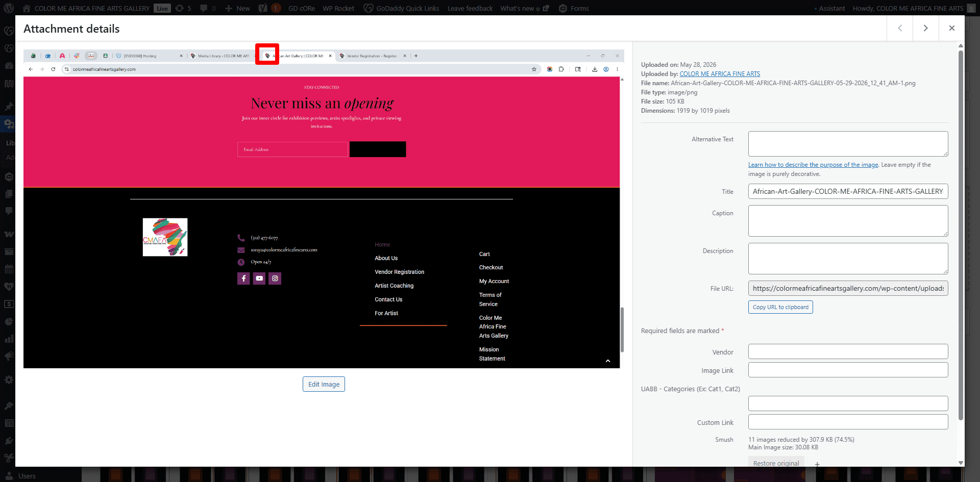This screenshot has height=482, width=980.
Task: Expand Howdy user account menu
Action: pyautogui.click(x=908, y=8)
